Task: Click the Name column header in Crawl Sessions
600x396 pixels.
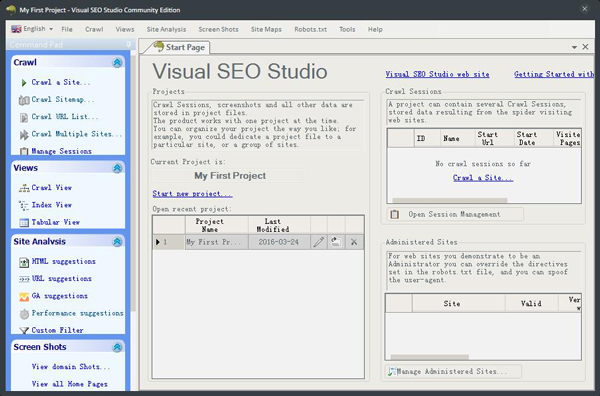Action: pos(457,138)
